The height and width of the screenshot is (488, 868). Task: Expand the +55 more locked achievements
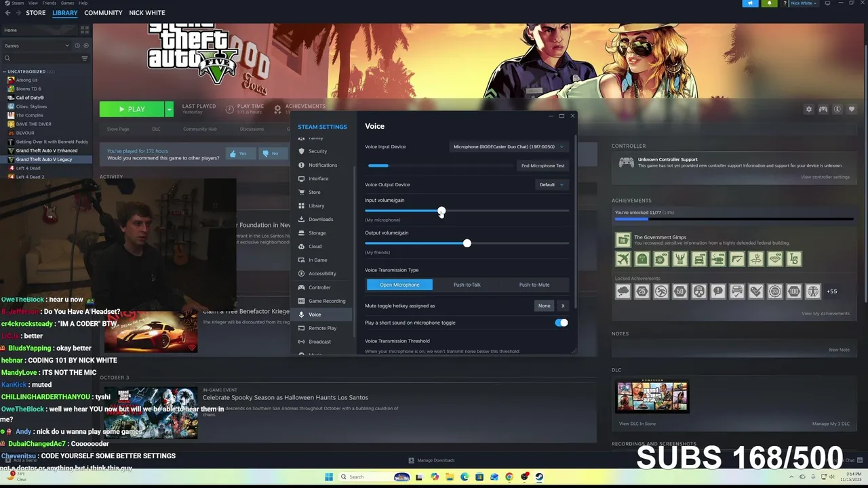point(831,291)
